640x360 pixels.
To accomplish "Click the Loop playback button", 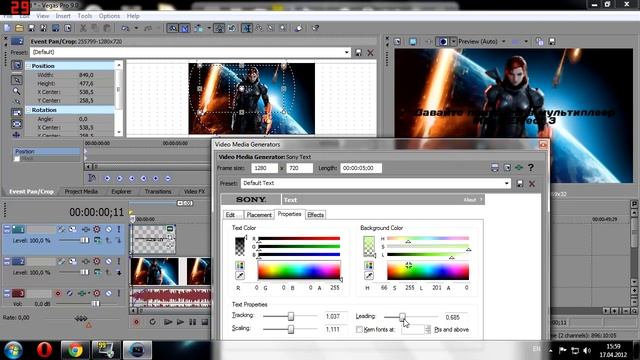I will [x=152, y=322].
